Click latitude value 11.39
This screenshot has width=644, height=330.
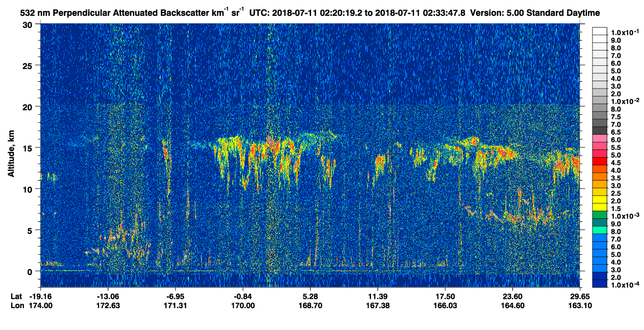point(377,296)
